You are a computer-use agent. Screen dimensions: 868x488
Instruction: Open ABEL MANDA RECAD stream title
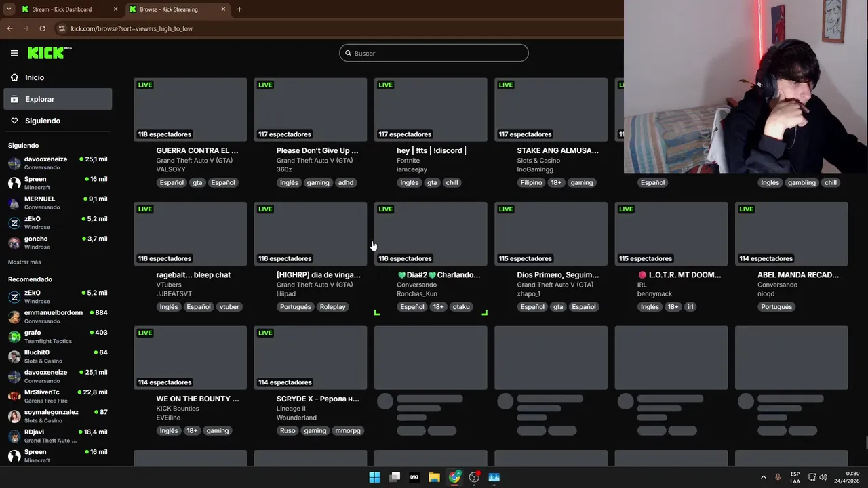coord(798,274)
